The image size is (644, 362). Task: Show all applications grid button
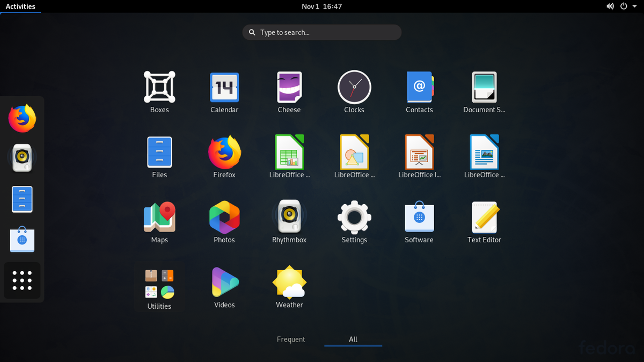coord(21,280)
